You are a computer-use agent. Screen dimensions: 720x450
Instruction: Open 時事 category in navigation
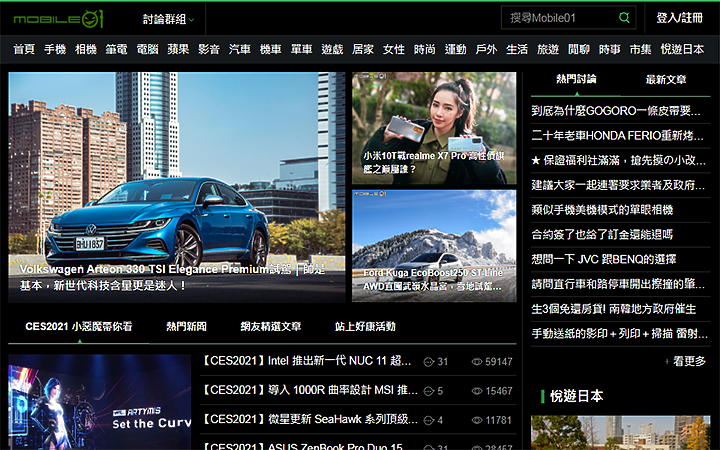click(x=610, y=49)
